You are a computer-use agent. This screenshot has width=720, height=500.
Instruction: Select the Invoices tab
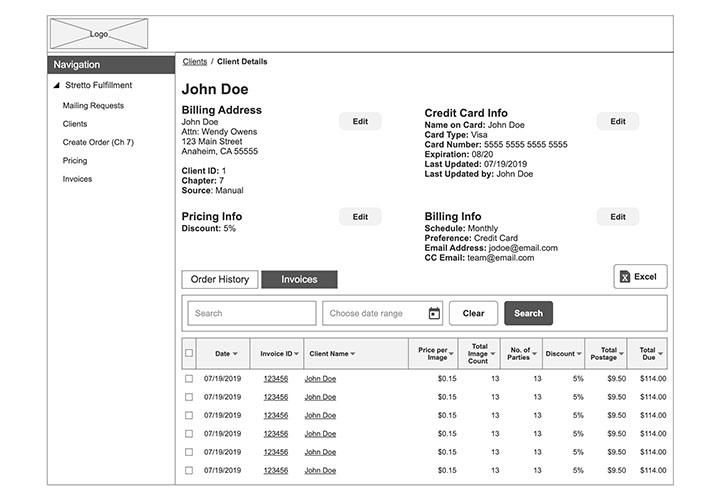(x=299, y=279)
